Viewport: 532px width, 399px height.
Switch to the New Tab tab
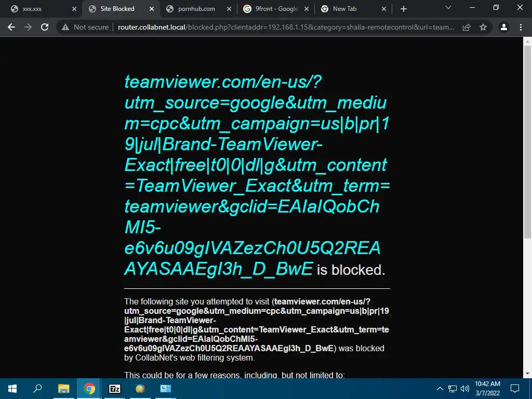(353, 9)
